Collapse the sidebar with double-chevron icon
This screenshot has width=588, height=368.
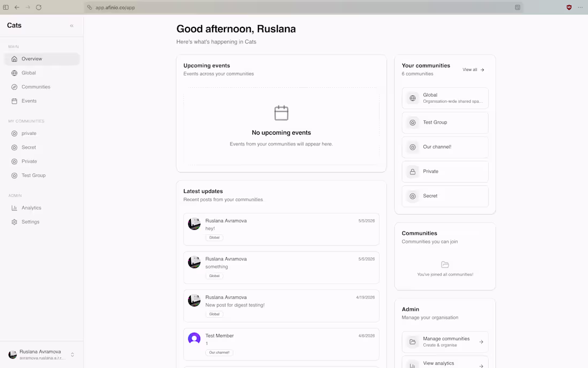[72, 26]
